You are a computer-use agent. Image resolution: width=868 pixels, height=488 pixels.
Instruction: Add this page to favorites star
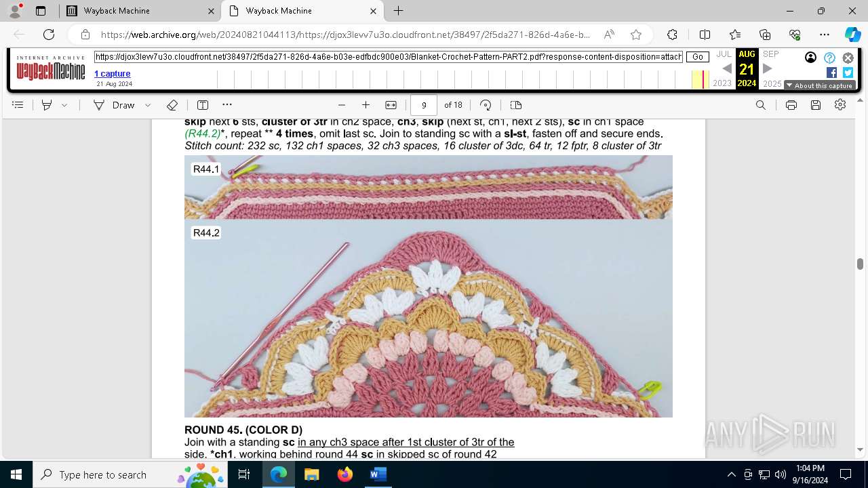pyautogui.click(x=636, y=35)
